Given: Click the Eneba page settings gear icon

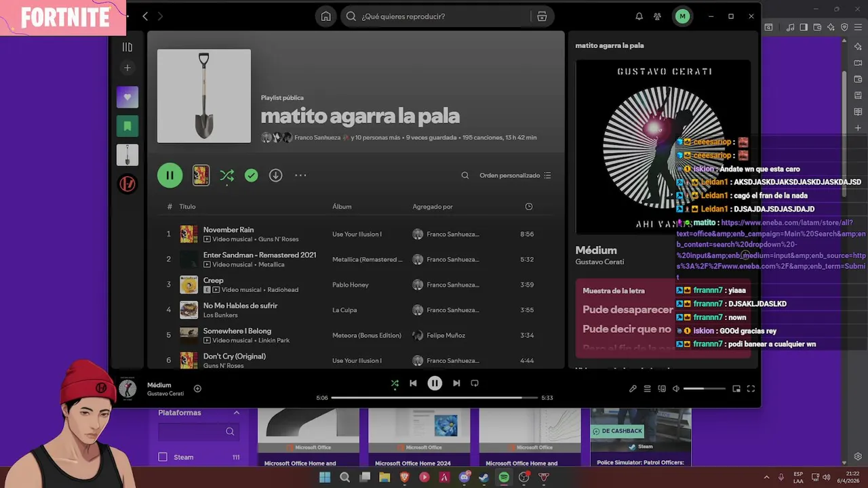Looking at the screenshot, I should point(858,457).
